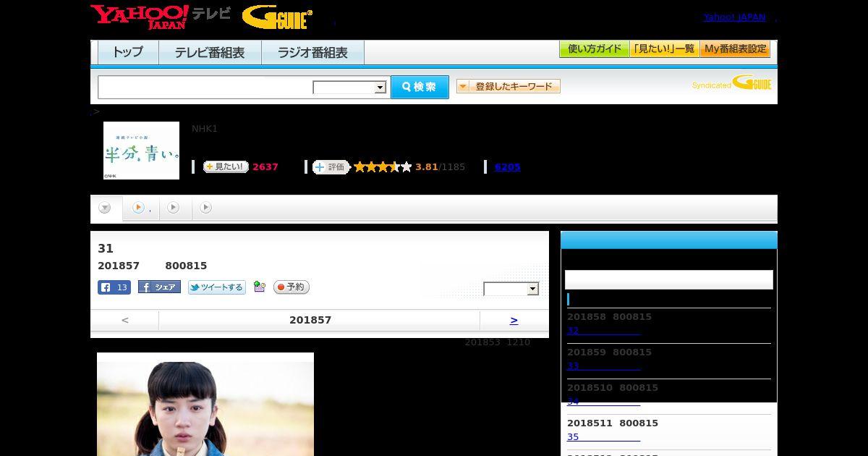The width and height of the screenshot is (868, 456).
Task: Click the Syndicated G-GUIDE logo
Action: click(x=732, y=83)
